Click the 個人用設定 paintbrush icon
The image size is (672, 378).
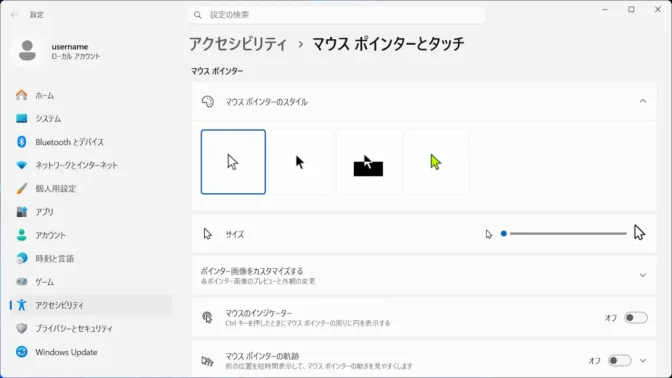click(21, 189)
